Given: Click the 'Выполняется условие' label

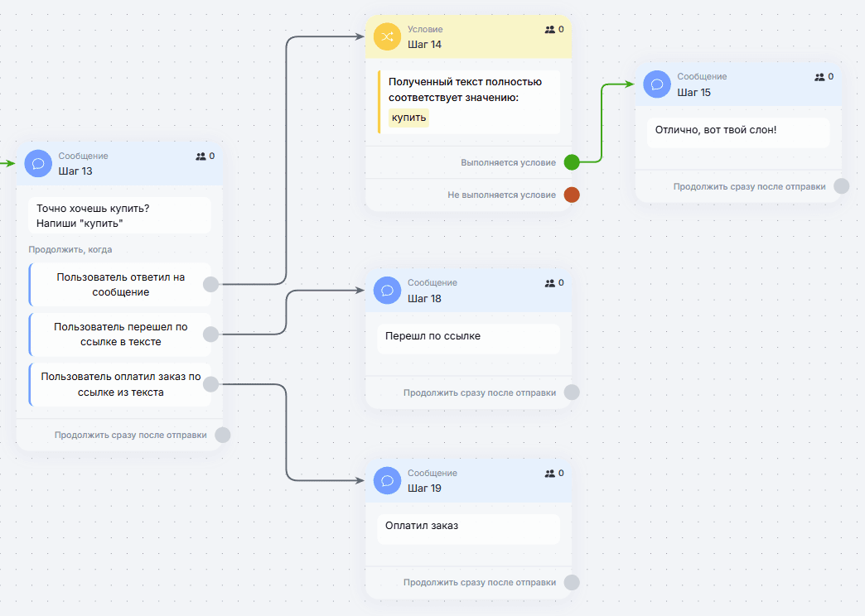Looking at the screenshot, I should (509, 162).
